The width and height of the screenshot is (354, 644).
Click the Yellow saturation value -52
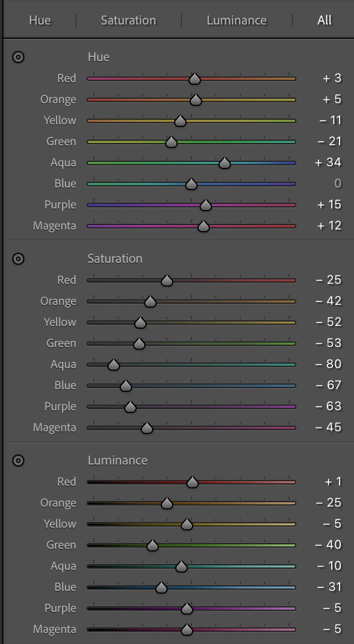tap(328, 322)
